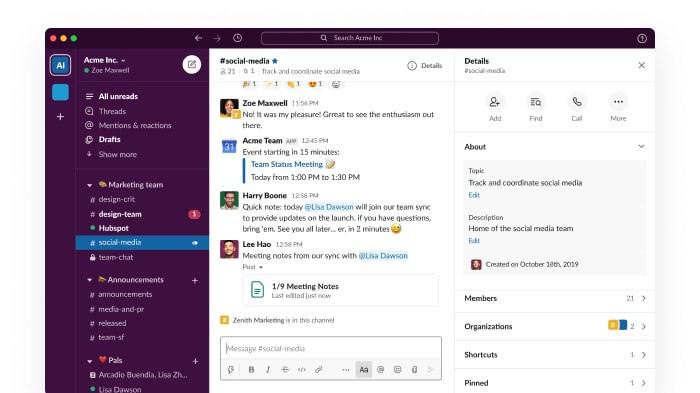The height and width of the screenshot is (393, 700).
Task: Click @Lisa Dawson mention in Lee Hao's message
Action: [383, 255]
